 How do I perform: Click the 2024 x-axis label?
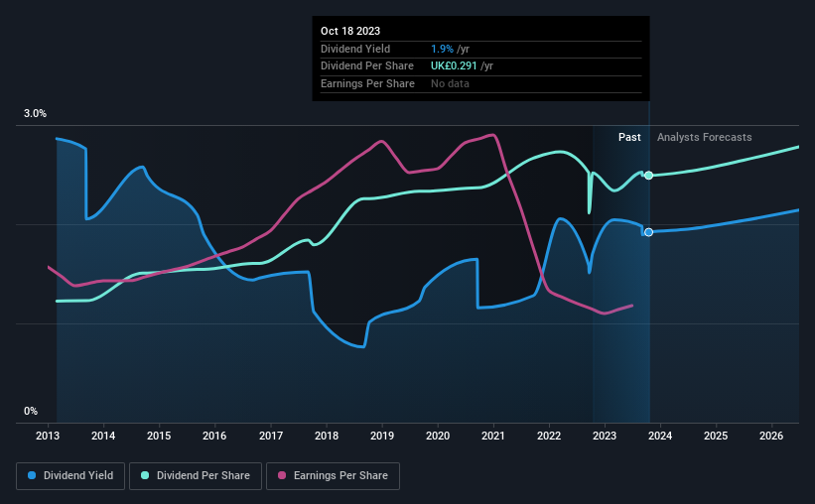[x=660, y=436]
